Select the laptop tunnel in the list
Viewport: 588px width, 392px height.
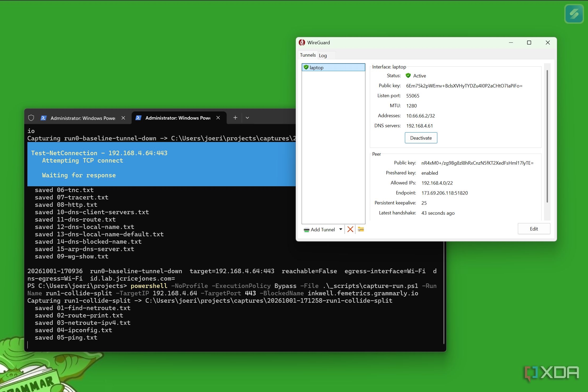click(x=334, y=67)
